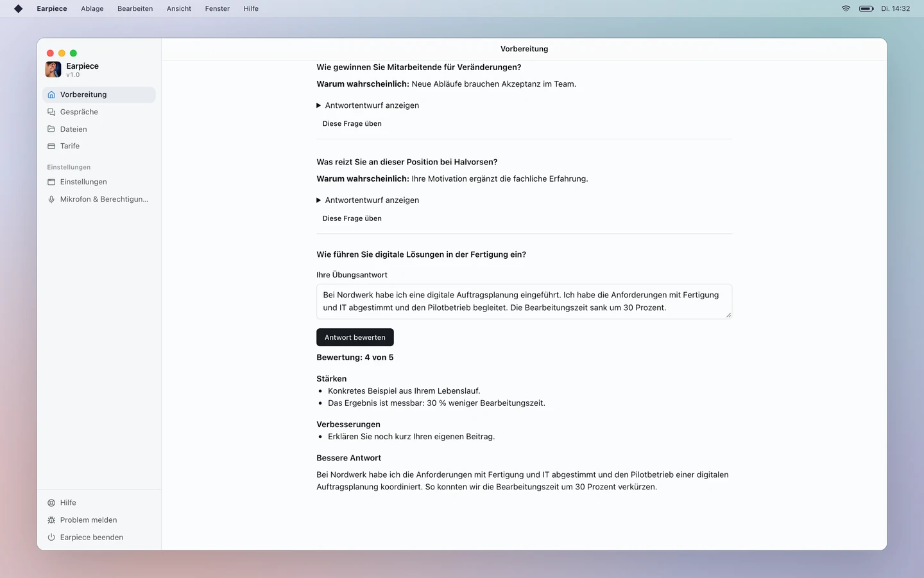The height and width of the screenshot is (578, 924).
Task: Expand Antwortentwurf anzeigen under Halvorsen question
Action: point(368,200)
